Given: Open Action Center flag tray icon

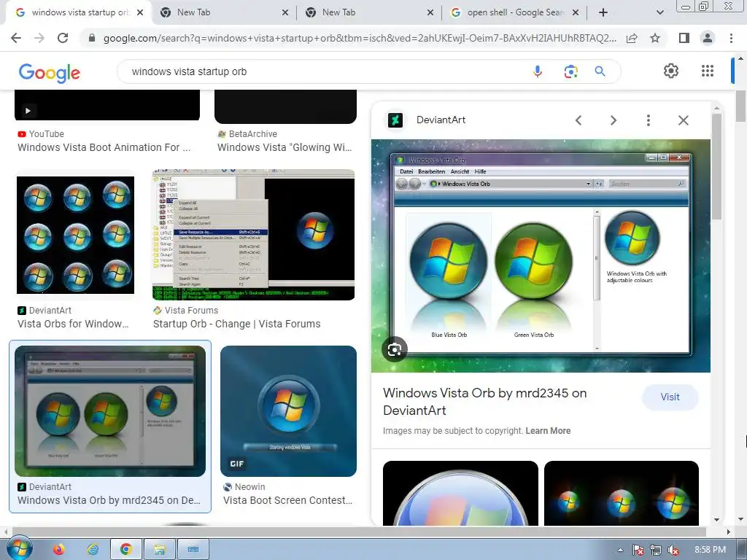Looking at the screenshot, I should click(x=638, y=550).
